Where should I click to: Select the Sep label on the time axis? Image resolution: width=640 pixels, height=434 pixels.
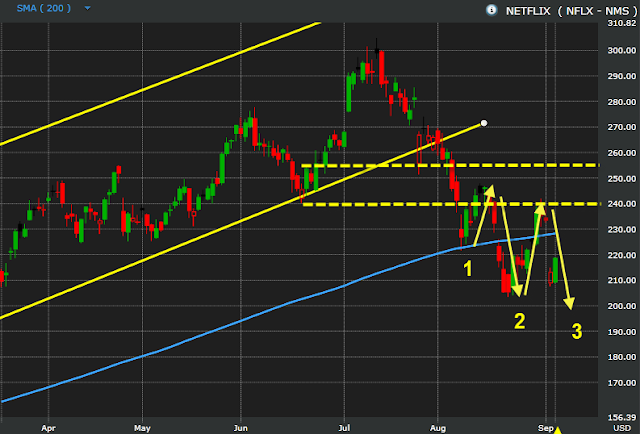click(x=546, y=428)
